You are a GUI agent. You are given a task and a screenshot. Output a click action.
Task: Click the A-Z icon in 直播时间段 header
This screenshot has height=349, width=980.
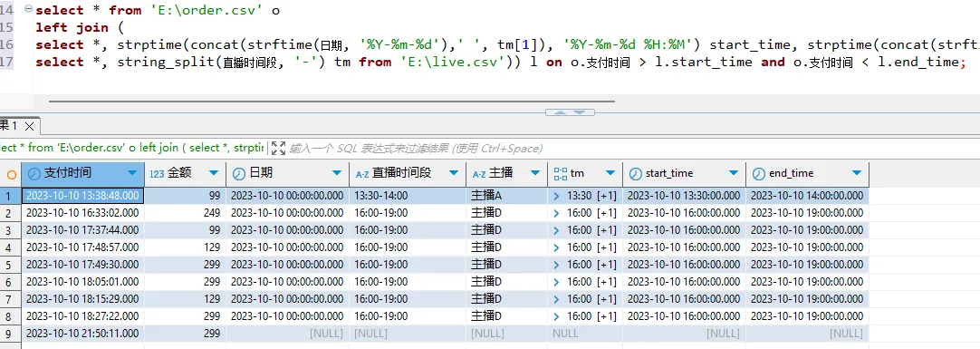click(x=363, y=174)
